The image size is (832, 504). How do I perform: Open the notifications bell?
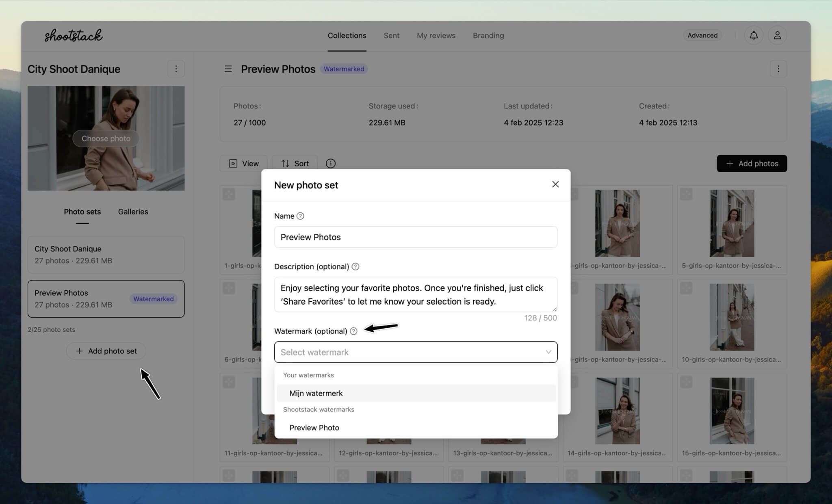coord(754,35)
